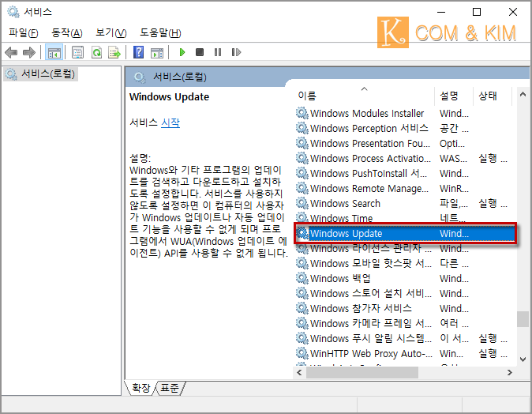
Task: Open the 파일(F) menu
Action: (x=24, y=32)
